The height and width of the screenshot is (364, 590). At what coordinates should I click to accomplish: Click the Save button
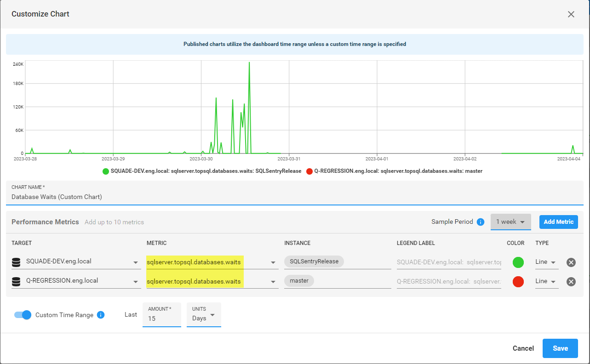tap(560, 348)
